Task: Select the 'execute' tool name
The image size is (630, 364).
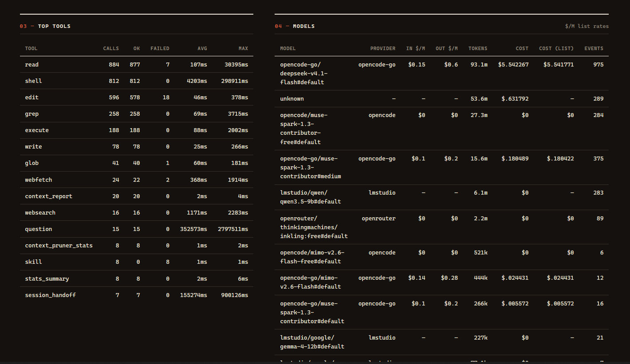Action: (x=37, y=130)
